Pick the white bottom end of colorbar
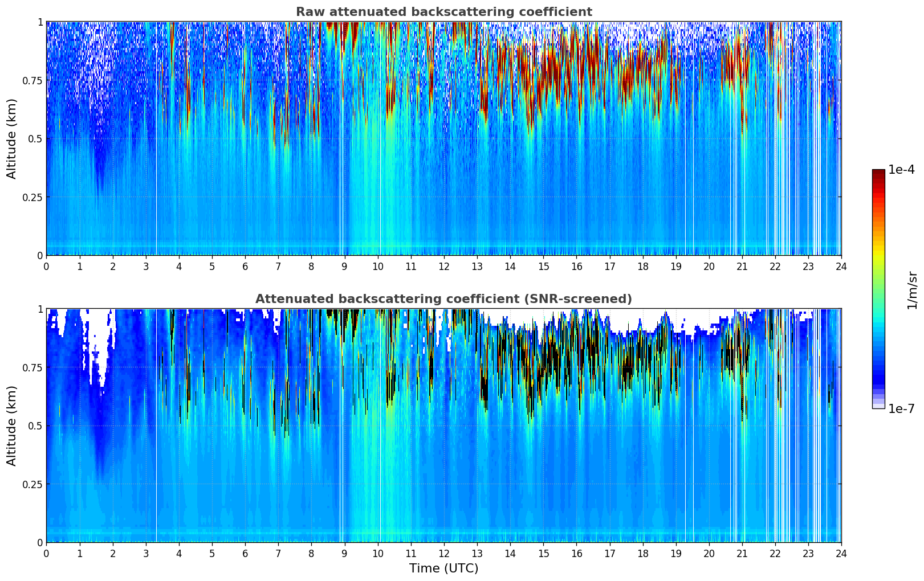924x581 pixels. coord(878,406)
